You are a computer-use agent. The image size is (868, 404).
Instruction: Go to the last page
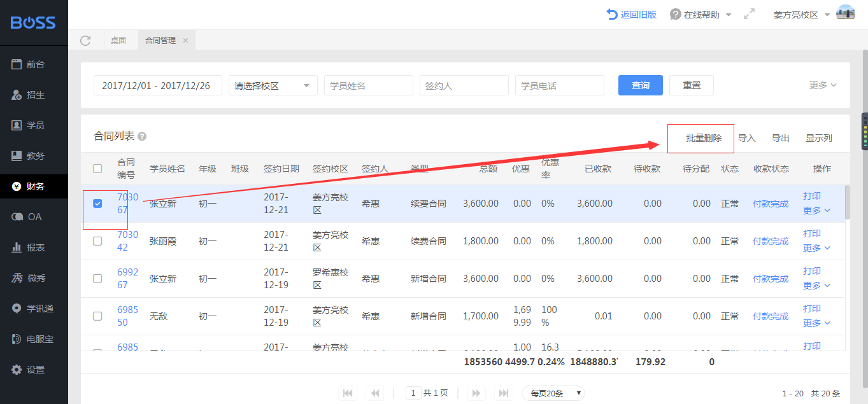(504, 393)
